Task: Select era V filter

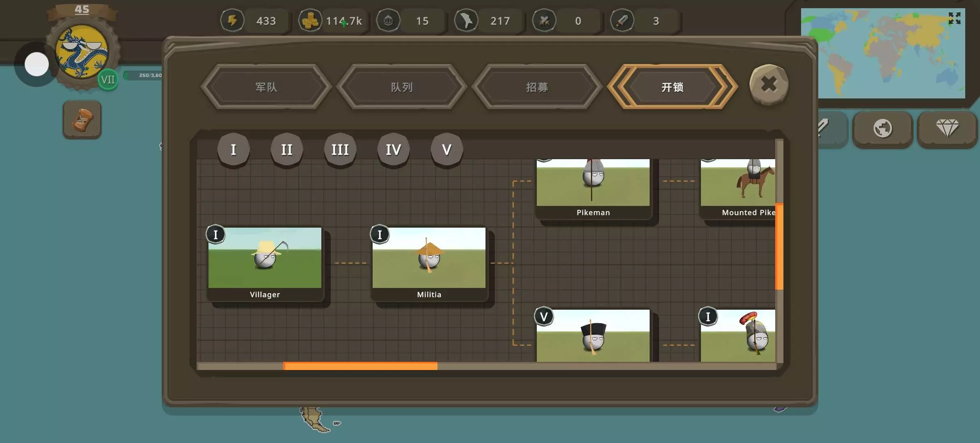Action: 446,150
